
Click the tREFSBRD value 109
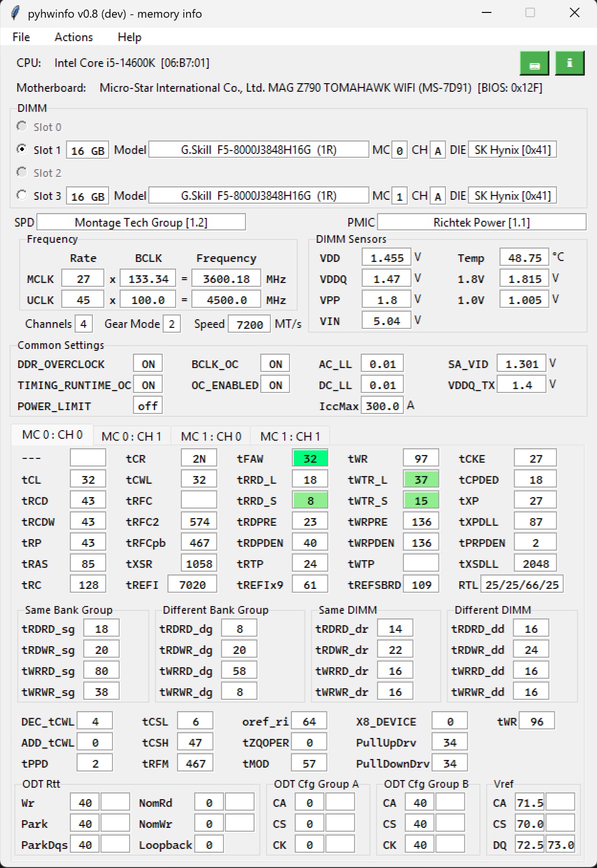421,585
